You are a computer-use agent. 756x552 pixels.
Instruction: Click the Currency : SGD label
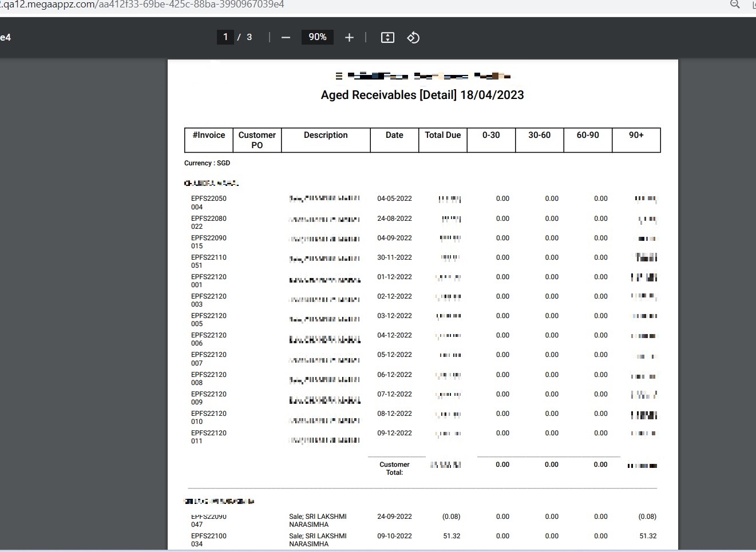pos(207,163)
